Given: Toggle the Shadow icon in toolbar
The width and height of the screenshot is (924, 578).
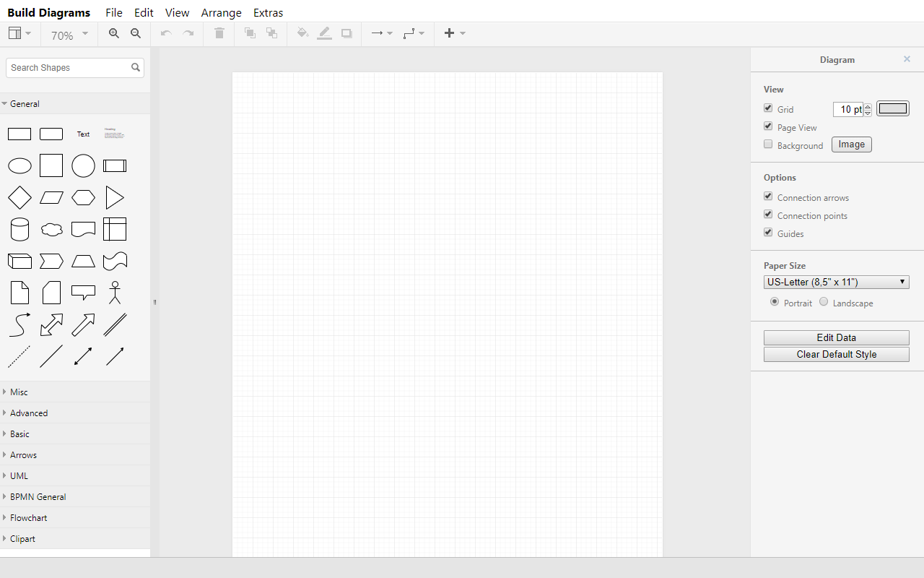Looking at the screenshot, I should point(346,33).
